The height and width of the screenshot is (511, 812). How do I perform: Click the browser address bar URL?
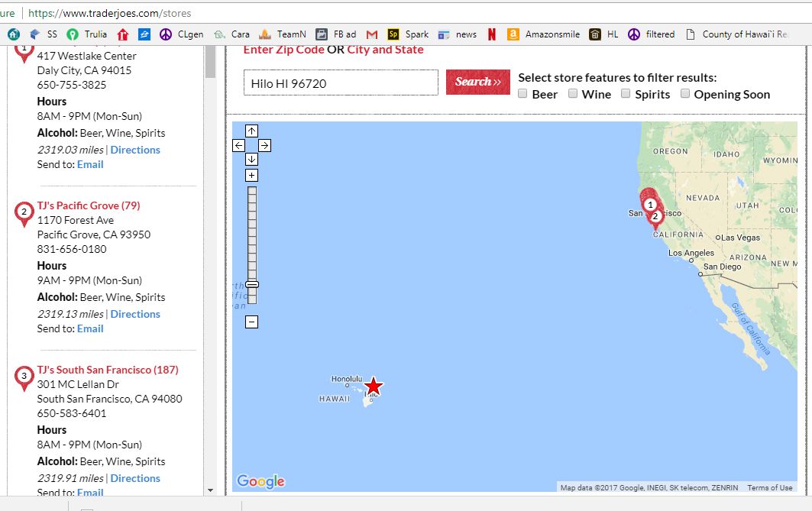(x=110, y=13)
